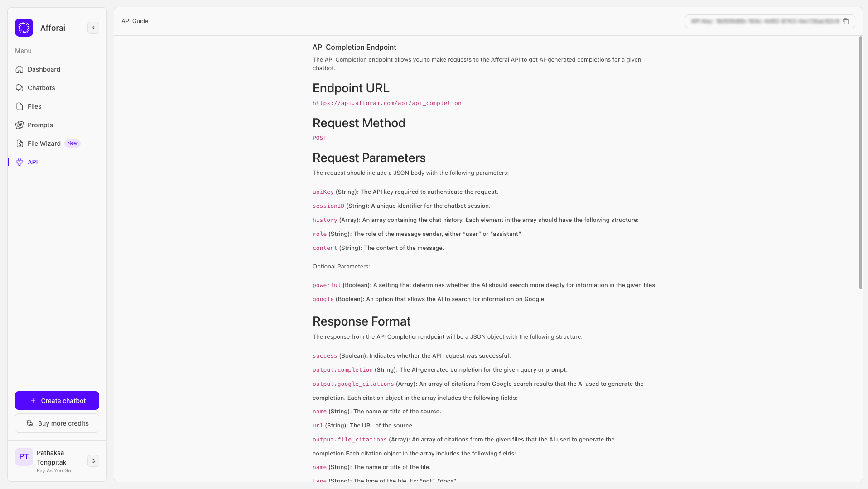Click the vertical scrollbar of the API guide
The height and width of the screenshot is (489, 868).
coord(860,163)
